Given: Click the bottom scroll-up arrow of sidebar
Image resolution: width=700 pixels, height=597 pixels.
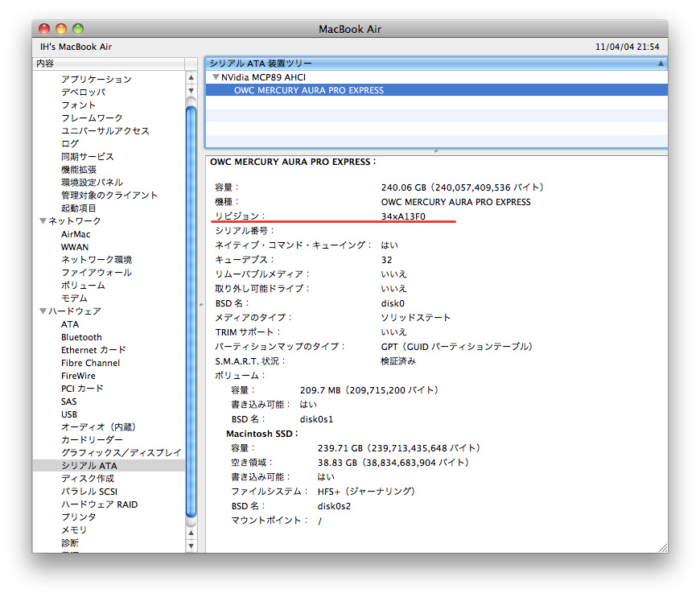Looking at the screenshot, I should [x=191, y=533].
